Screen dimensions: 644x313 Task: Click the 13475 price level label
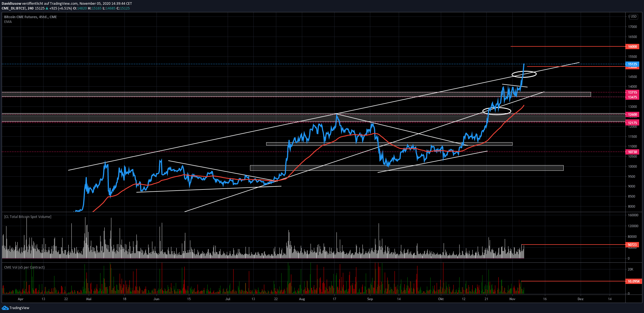[632, 97]
